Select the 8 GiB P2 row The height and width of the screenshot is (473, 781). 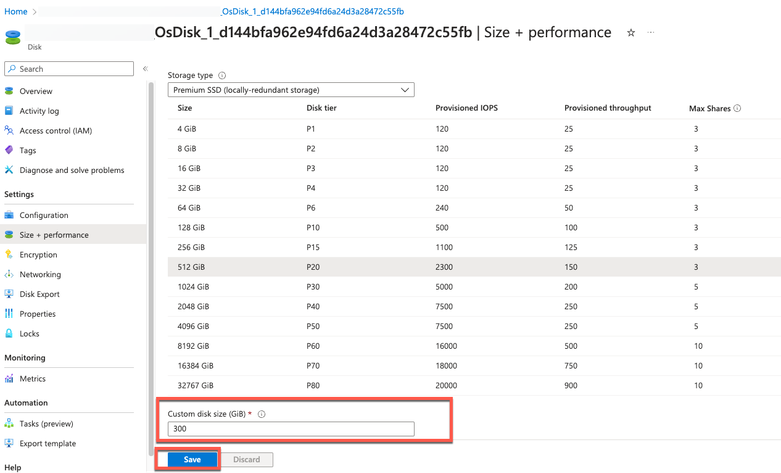coord(474,148)
